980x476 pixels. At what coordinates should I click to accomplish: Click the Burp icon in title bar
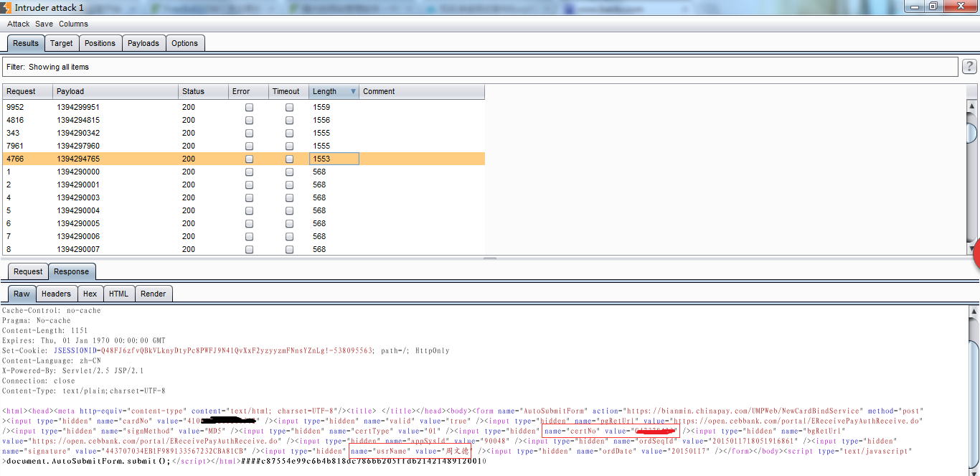pyautogui.click(x=6, y=7)
